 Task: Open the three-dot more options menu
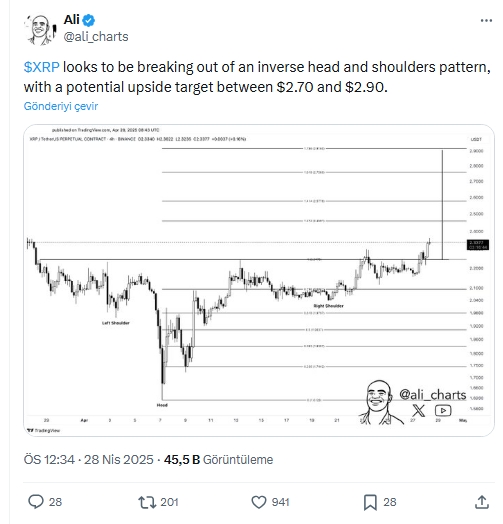click(x=486, y=21)
